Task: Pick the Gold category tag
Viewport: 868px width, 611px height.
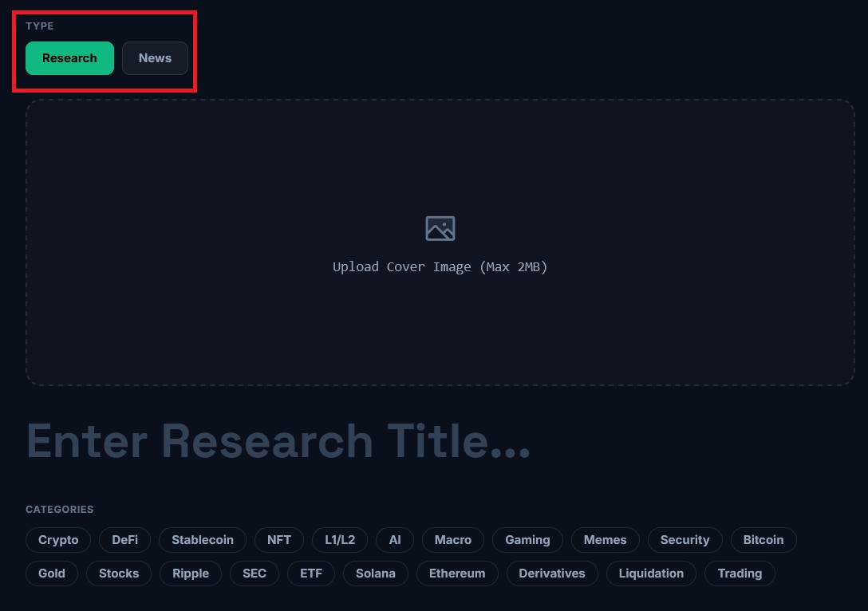Action: pyautogui.click(x=52, y=574)
